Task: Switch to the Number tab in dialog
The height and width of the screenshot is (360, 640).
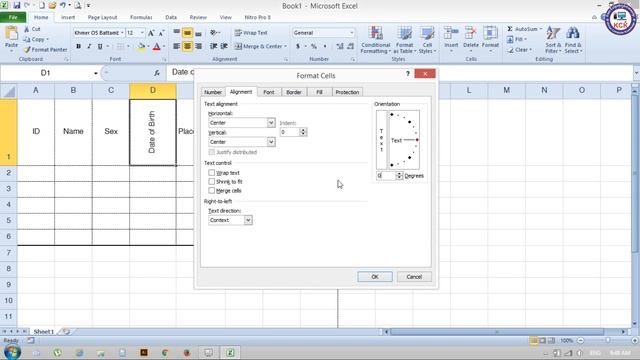Action: pyautogui.click(x=213, y=92)
